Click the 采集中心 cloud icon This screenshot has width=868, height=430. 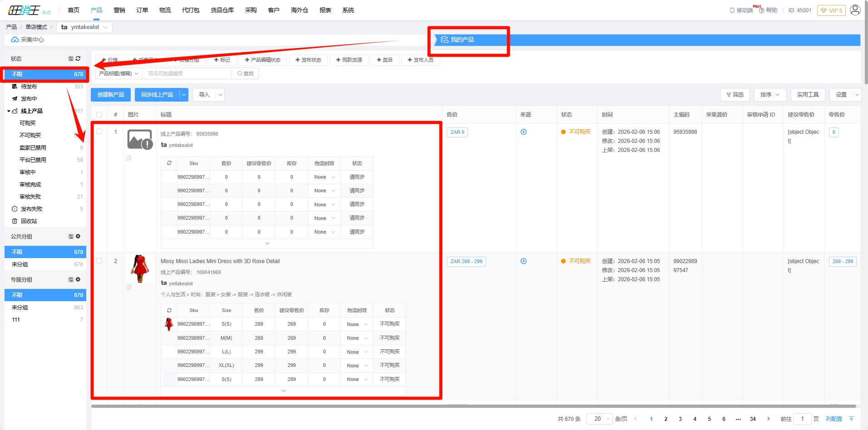pyautogui.click(x=15, y=40)
